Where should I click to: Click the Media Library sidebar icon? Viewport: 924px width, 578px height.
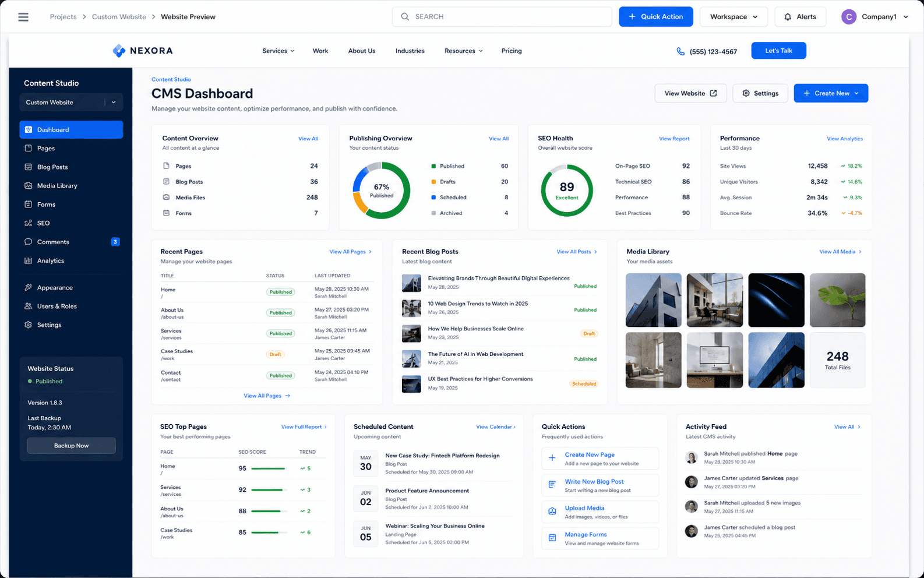pyautogui.click(x=28, y=185)
